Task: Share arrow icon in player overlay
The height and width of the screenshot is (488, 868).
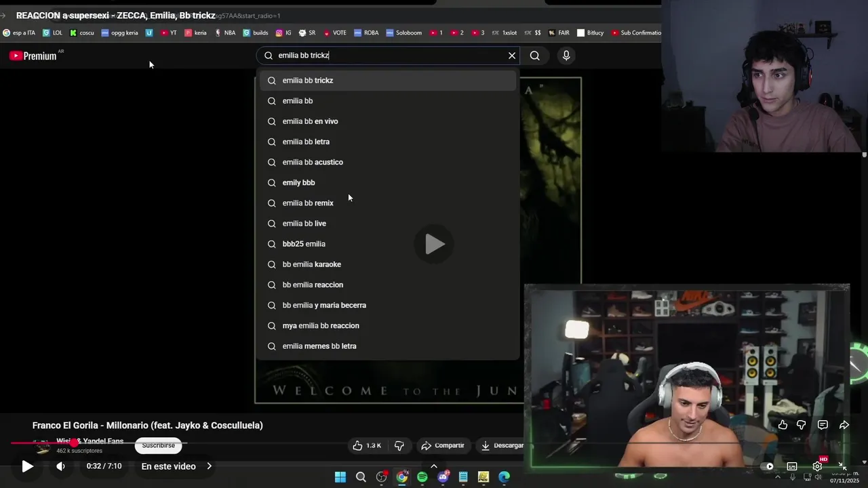Action: pos(844,425)
